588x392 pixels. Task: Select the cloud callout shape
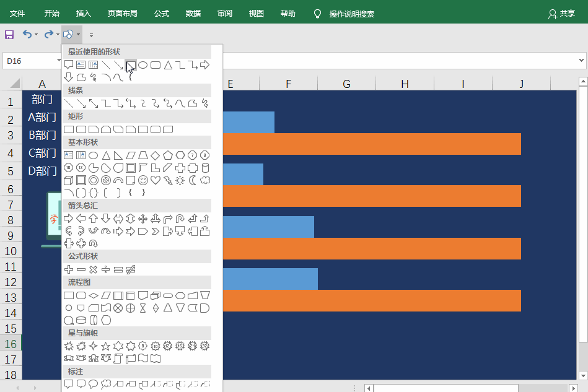(106, 384)
